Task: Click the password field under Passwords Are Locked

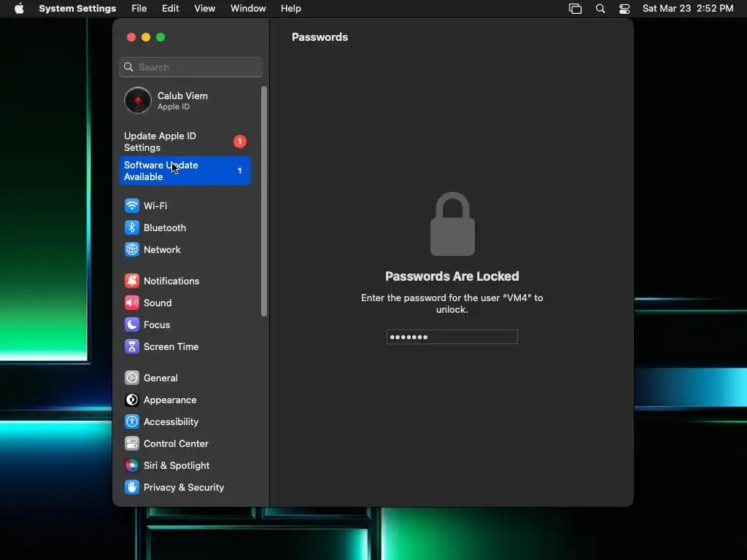Action: pos(452,337)
